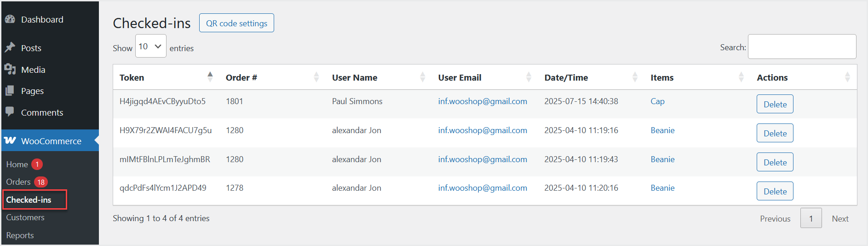Open the Customers submenu item
Viewport: 868px width, 246px height.
[25, 217]
